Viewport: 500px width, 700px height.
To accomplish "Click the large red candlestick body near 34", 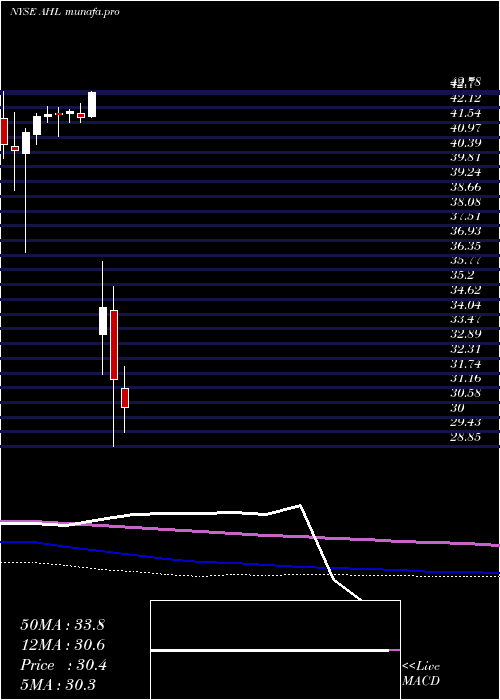I will tap(114, 345).
